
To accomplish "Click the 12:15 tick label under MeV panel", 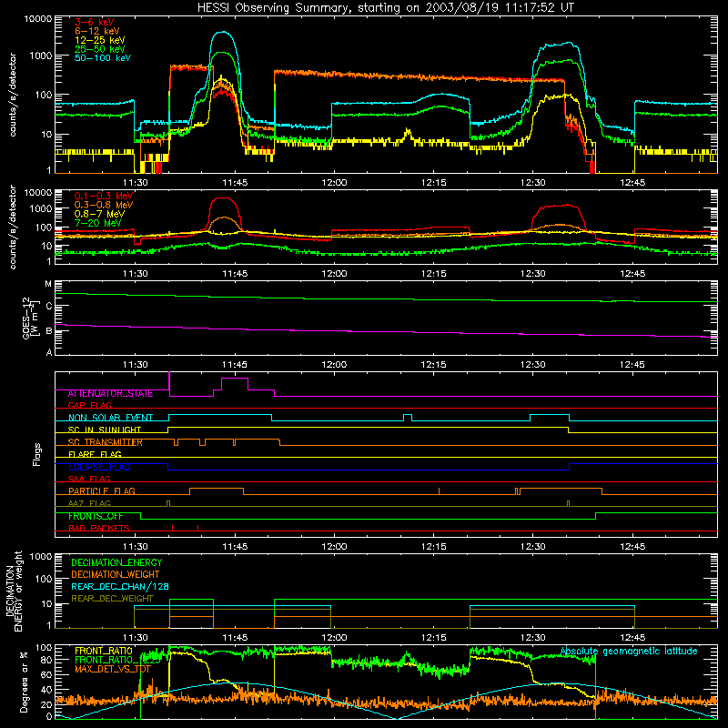I will pos(433,274).
